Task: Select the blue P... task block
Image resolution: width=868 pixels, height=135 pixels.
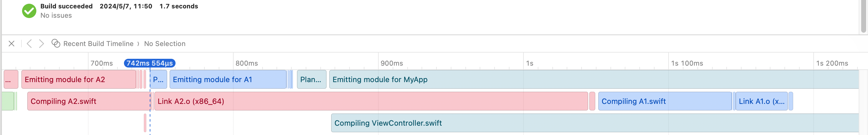Action: coord(158,79)
